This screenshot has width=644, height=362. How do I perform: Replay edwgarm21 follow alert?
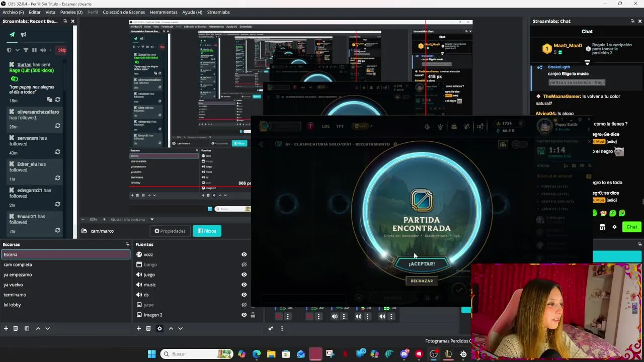pyautogui.click(x=57, y=204)
